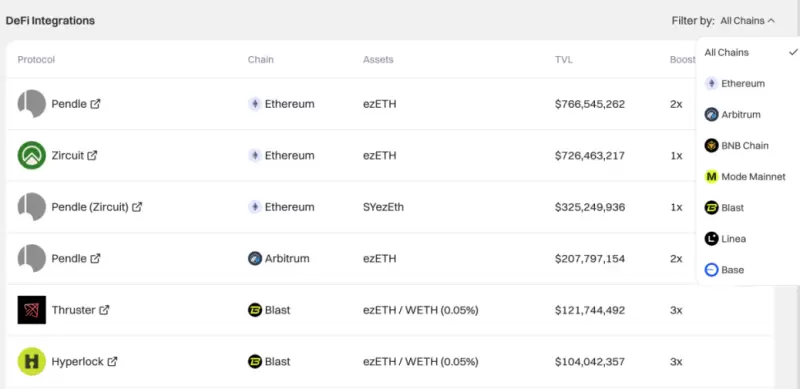The height and width of the screenshot is (389, 800).
Task: Open Thruster external link icon
Action: click(x=104, y=310)
